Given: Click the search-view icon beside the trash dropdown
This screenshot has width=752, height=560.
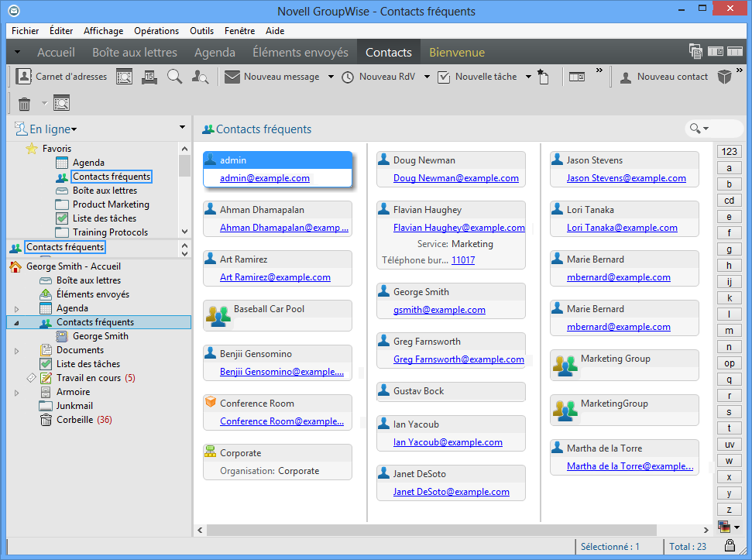Looking at the screenshot, I should (61, 103).
